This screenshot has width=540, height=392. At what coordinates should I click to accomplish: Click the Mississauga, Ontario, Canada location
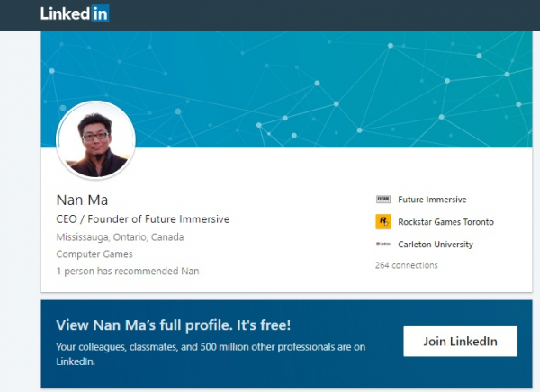tap(120, 237)
